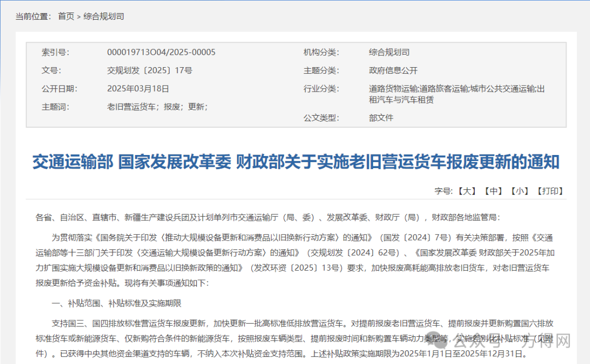Click the 主题分类 label
The height and width of the screenshot is (364, 590).
(321, 71)
